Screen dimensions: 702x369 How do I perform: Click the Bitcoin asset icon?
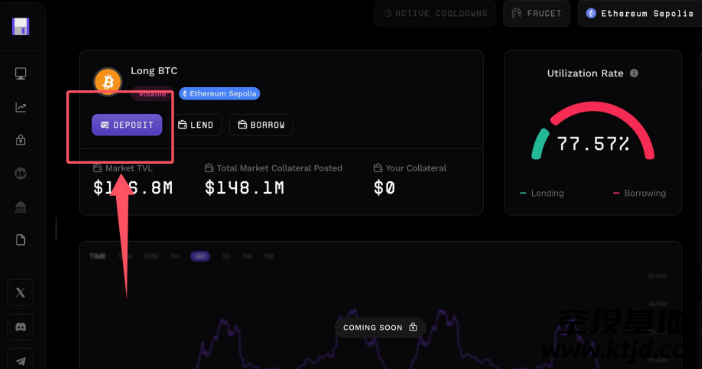107,82
